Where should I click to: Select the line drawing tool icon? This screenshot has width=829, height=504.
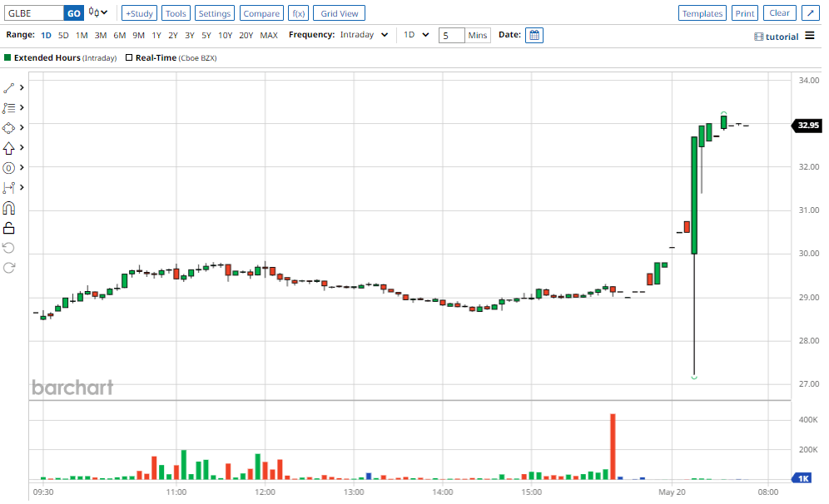click(x=8, y=87)
